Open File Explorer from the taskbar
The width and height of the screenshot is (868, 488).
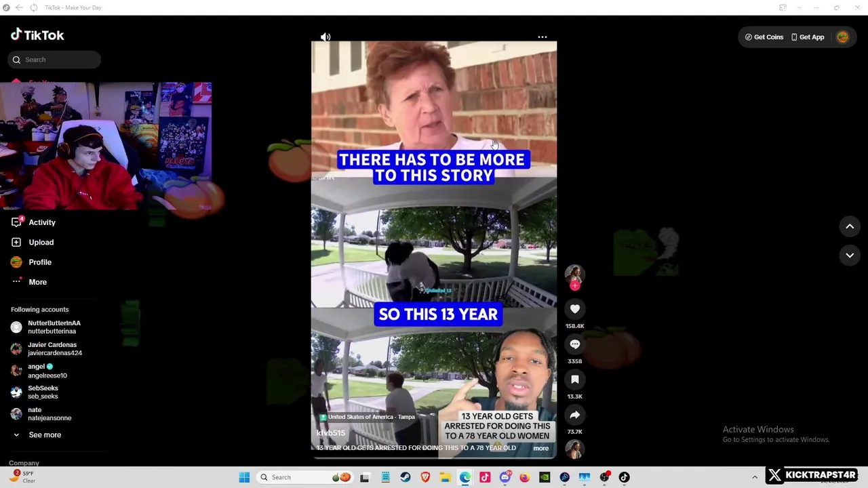coord(445,477)
